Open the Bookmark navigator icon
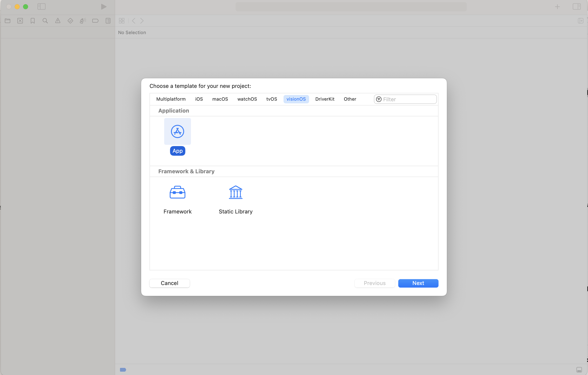Image resolution: width=588 pixels, height=375 pixels. [33, 21]
